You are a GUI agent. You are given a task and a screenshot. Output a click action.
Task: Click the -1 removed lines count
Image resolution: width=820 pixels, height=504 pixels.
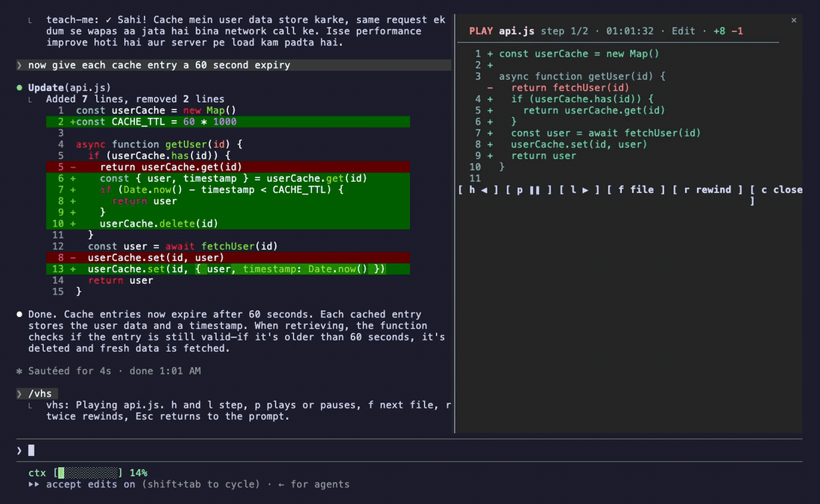coord(737,31)
